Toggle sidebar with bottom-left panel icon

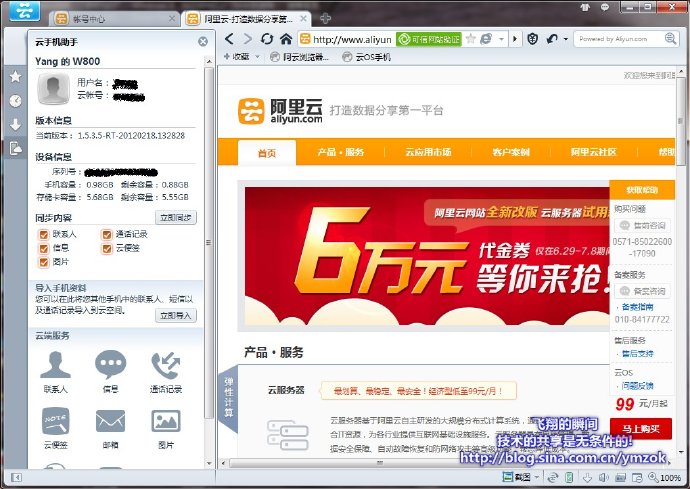16,477
